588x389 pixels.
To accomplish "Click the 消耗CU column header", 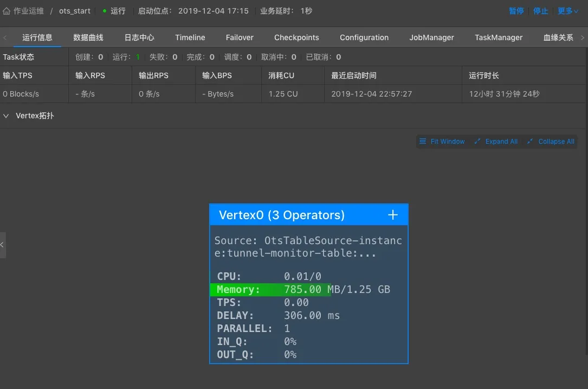I will (281, 75).
